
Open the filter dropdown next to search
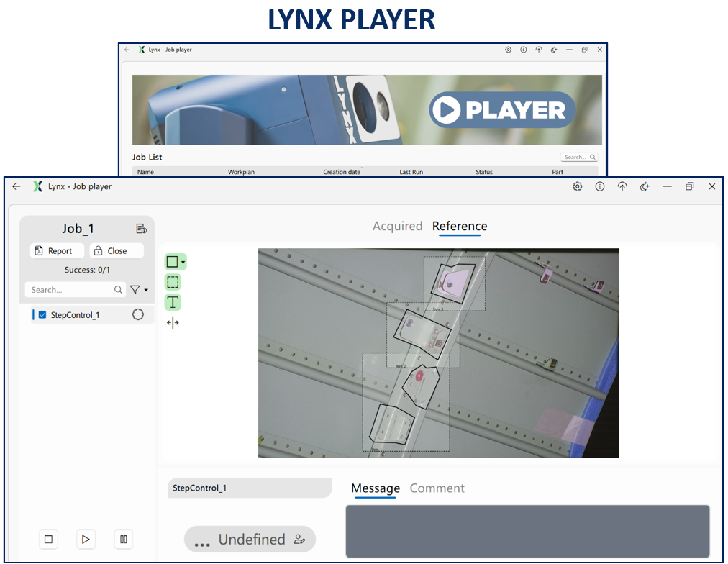tap(139, 290)
